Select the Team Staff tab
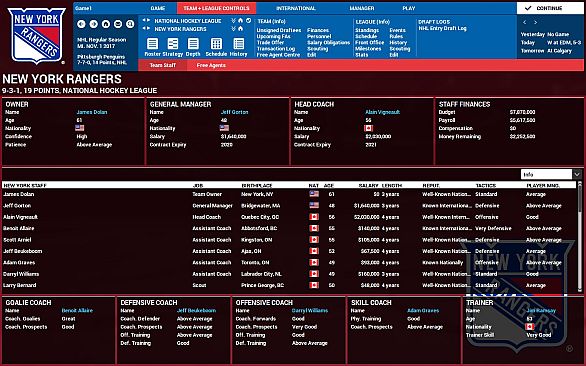Viewport: 586px width, 366px height. [163, 65]
